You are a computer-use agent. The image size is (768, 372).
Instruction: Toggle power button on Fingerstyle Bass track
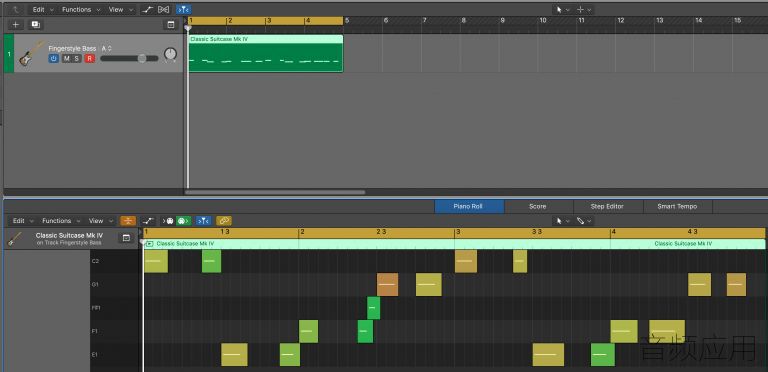coord(53,59)
